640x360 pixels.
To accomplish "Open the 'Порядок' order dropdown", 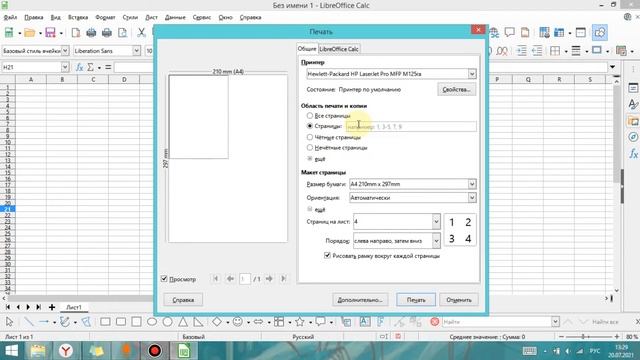I will (436, 241).
